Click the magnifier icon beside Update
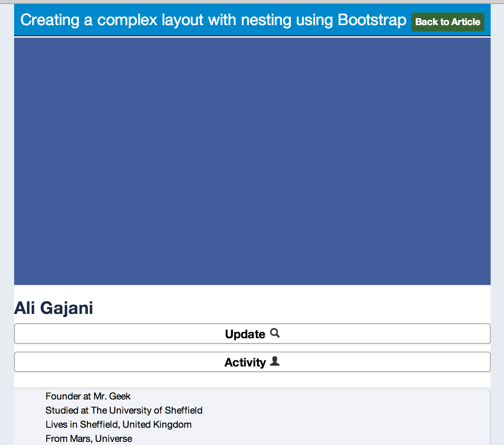This screenshot has height=445, width=504. click(x=275, y=333)
